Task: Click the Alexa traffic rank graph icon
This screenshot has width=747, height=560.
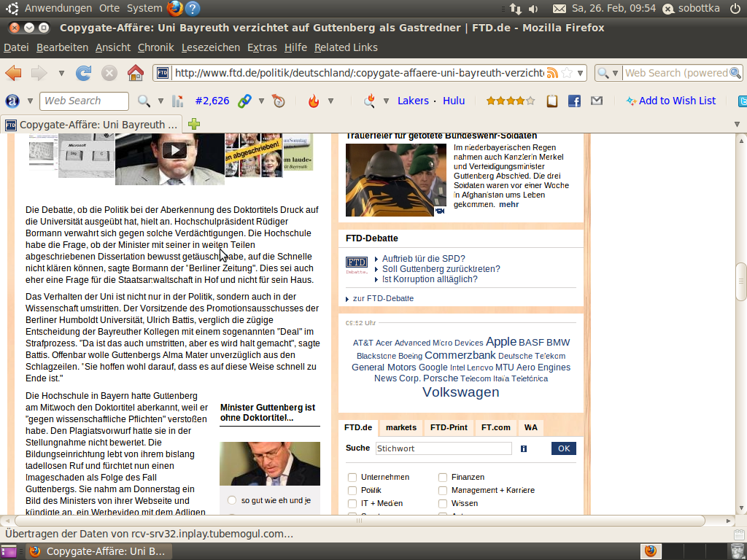Action: [x=178, y=101]
